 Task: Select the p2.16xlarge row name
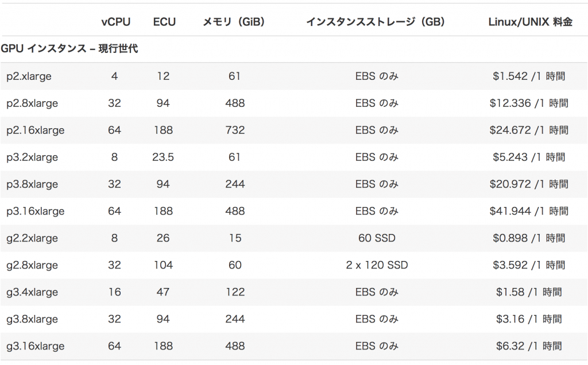[35, 130]
